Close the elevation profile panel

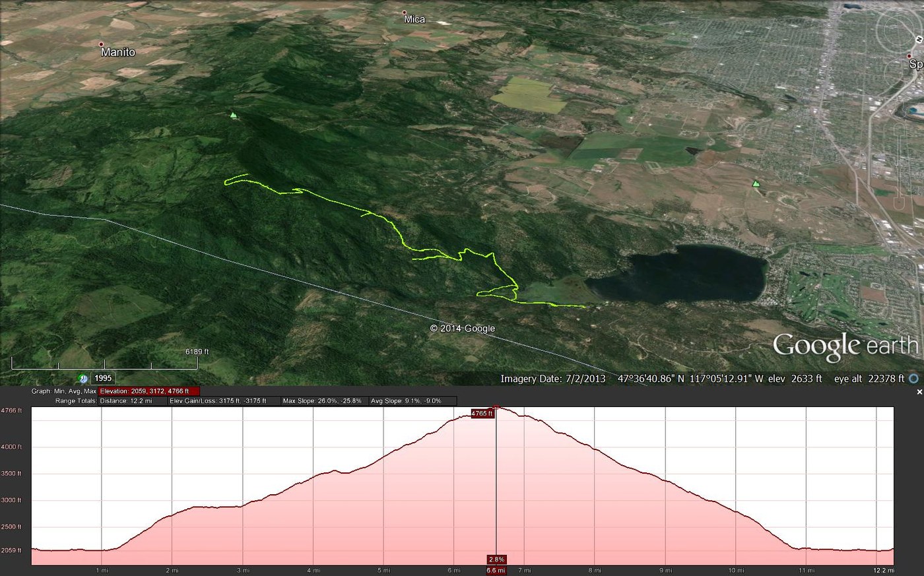[x=919, y=392]
